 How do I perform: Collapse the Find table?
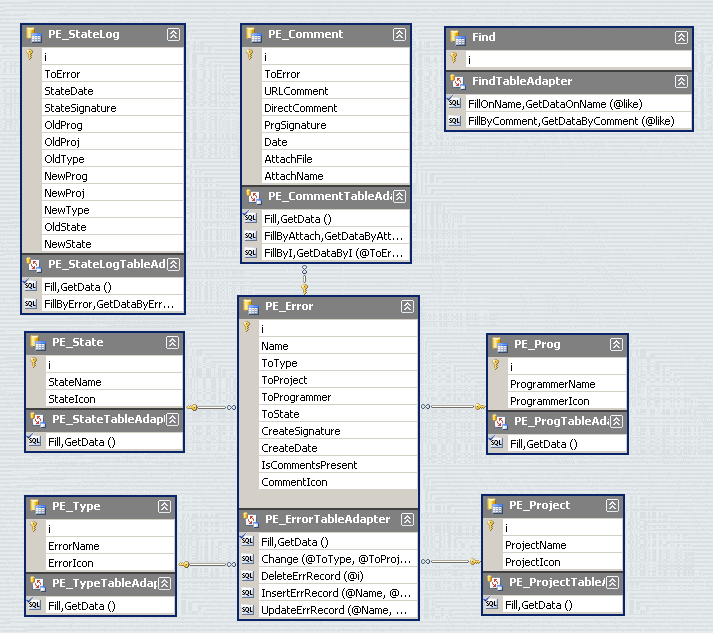tap(681, 37)
